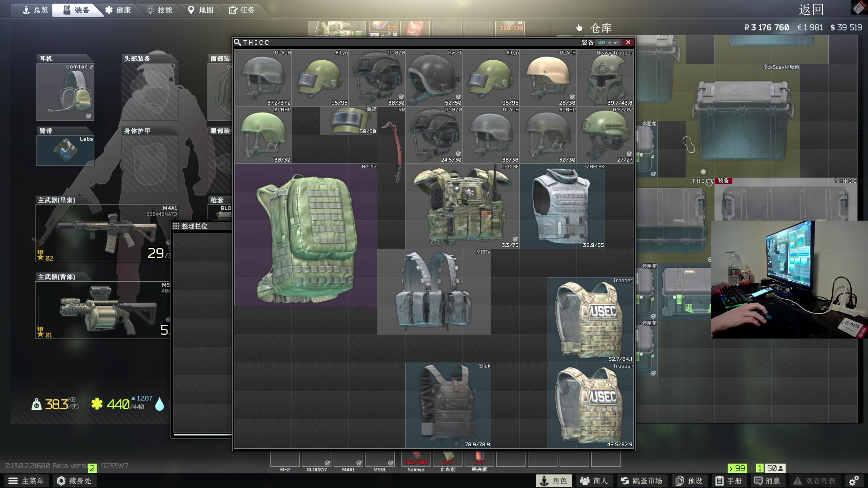Open the 总览 overview tab
This screenshot has height=488, width=868.
[x=35, y=10]
